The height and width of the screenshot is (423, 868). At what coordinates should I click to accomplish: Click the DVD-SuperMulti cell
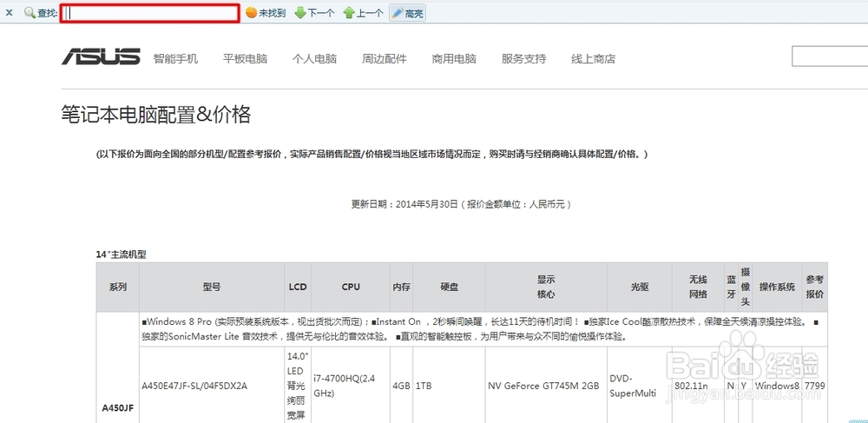coord(633,386)
